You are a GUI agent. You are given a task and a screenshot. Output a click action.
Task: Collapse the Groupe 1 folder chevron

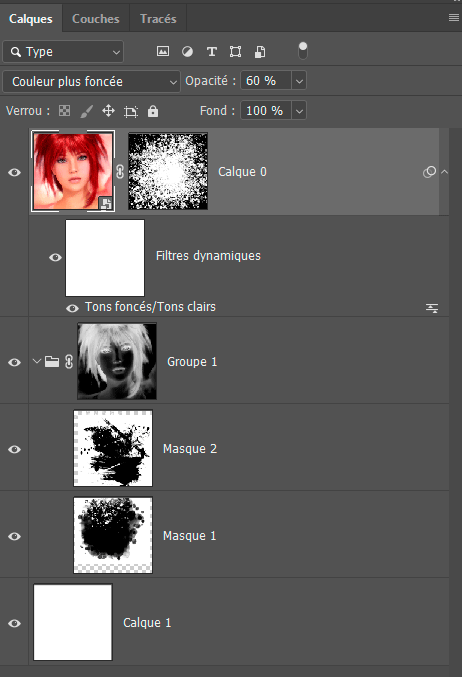click(x=37, y=361)
